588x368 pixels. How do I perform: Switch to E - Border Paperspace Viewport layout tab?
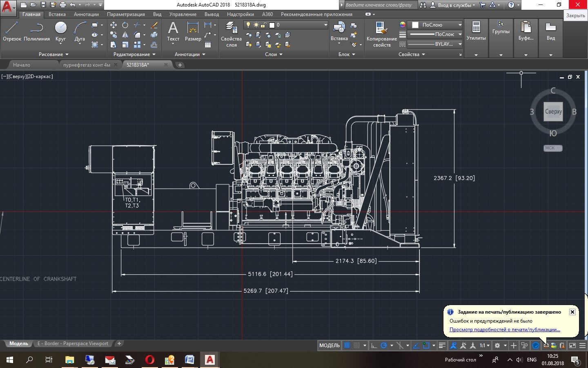point(73,343)
